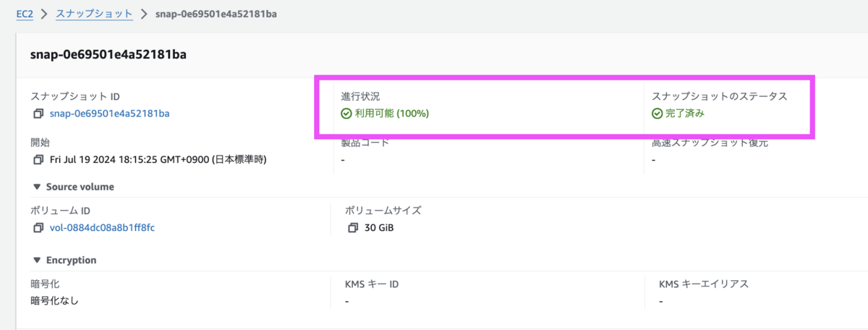Click the current snapshot breadcrumb item
868x330 pixels.
(216, 14)
